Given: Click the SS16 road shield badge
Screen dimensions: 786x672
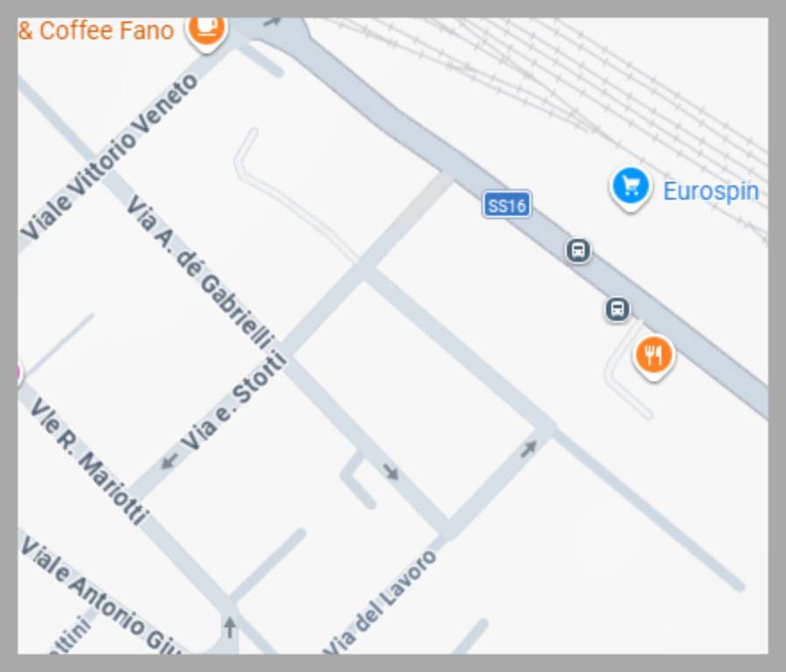Looking at the screenshot, I should [x=507, y=205].
